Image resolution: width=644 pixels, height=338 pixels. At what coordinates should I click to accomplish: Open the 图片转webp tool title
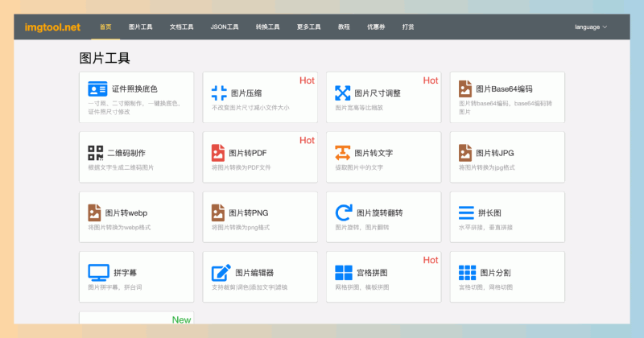[126, 212]
